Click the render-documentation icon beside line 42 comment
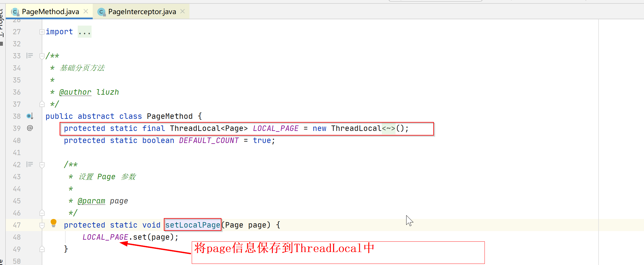This screenshot has height=265, width=644. click(x=30, y=164)
